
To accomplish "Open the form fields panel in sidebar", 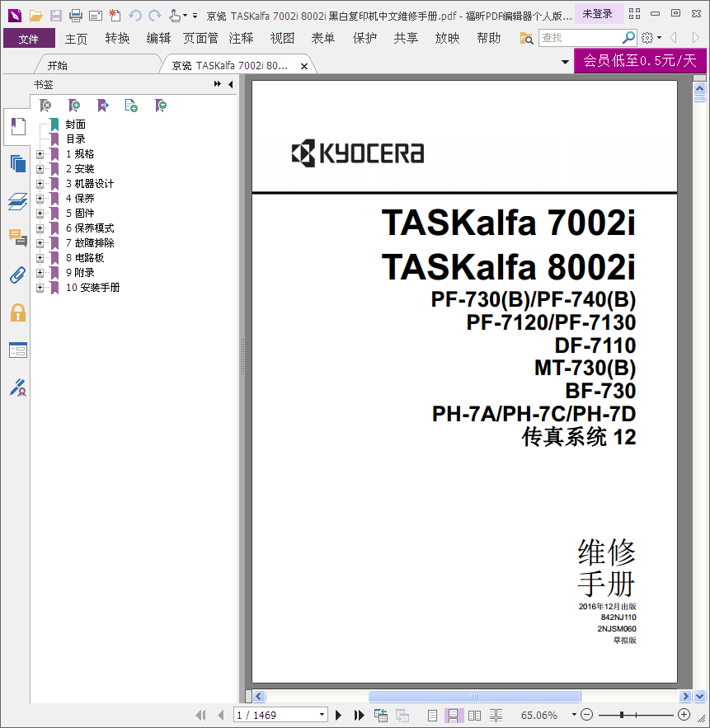I will (x=18, y=350).
